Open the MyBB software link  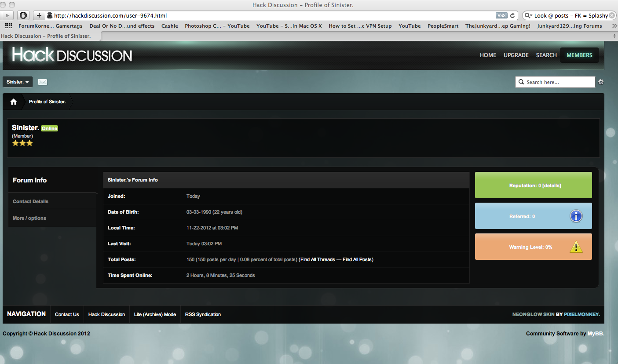(596, 334)
